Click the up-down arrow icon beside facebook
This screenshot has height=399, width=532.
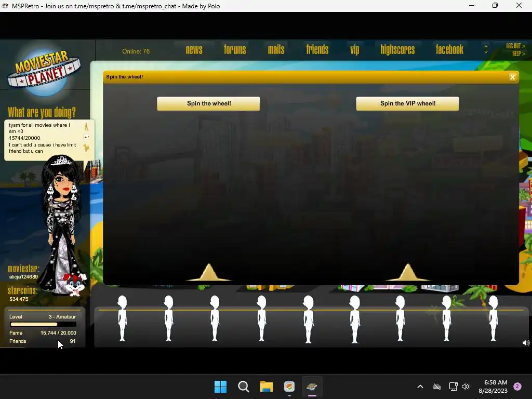click(x=486, y=49)
